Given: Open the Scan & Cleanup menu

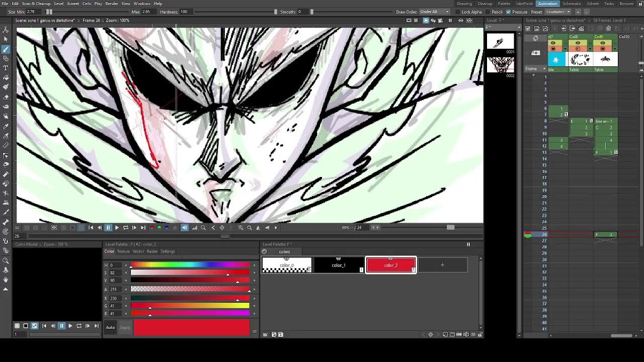Looking at the screenshot, I should click(x=36, y=4).
